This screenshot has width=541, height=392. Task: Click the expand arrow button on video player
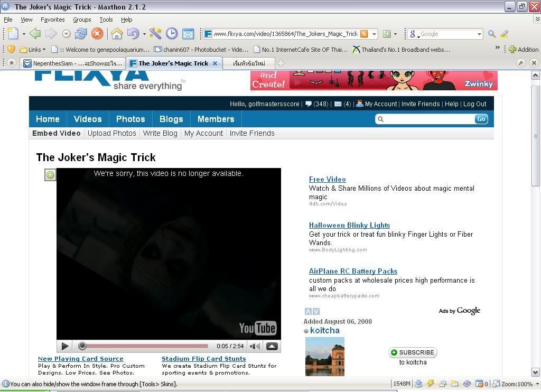tap(272, 346)
